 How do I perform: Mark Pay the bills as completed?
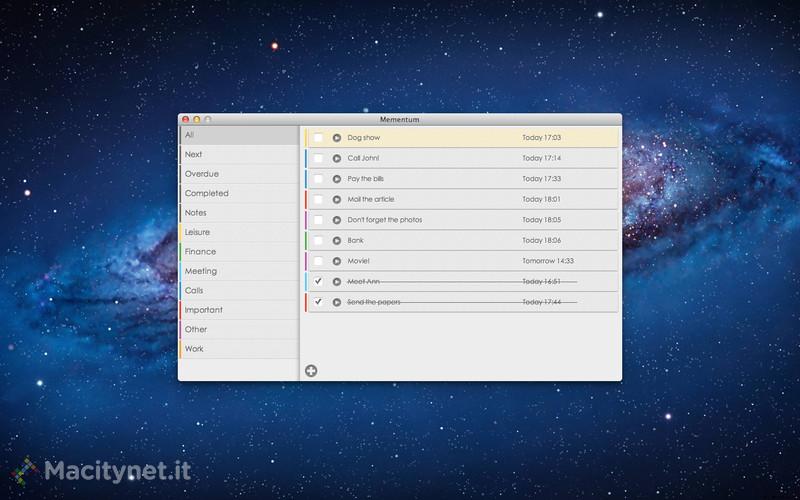pos(318,179)
